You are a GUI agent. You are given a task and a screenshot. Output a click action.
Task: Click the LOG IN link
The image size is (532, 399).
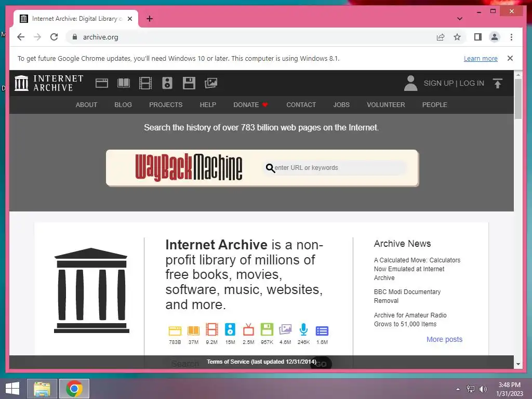tap(472, 83)
